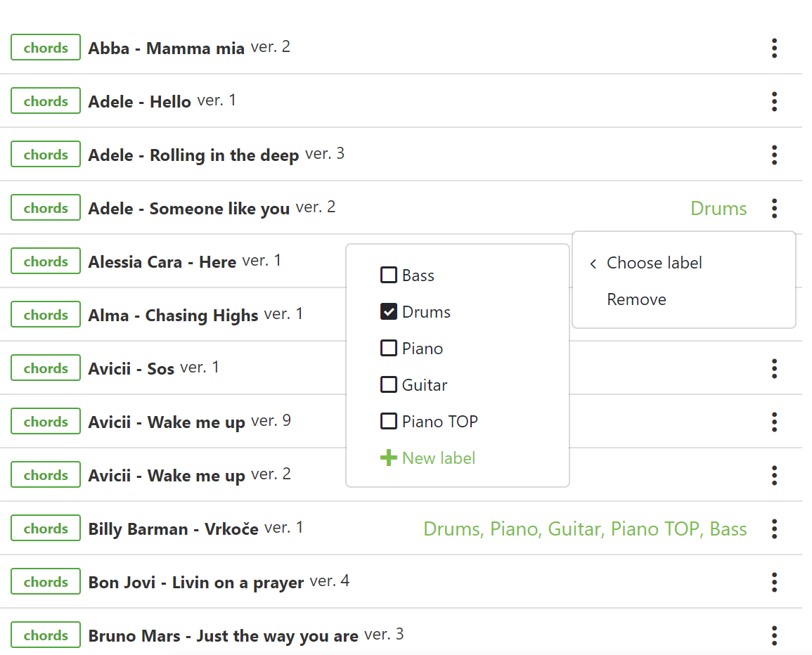Enable the Piano TOP checkbox
812x655 pixels.
tap(389, 421)
